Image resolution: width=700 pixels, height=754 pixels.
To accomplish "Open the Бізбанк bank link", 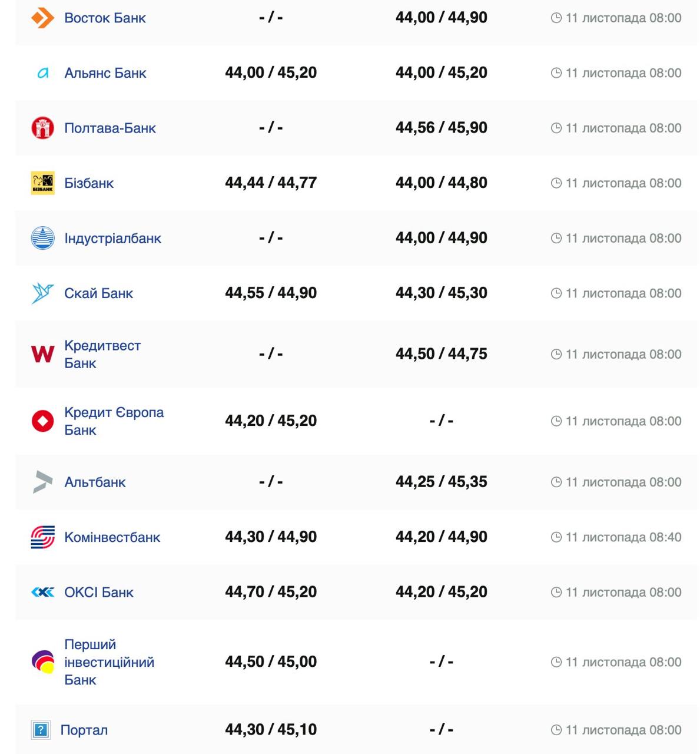I will [x=89, y=183].
